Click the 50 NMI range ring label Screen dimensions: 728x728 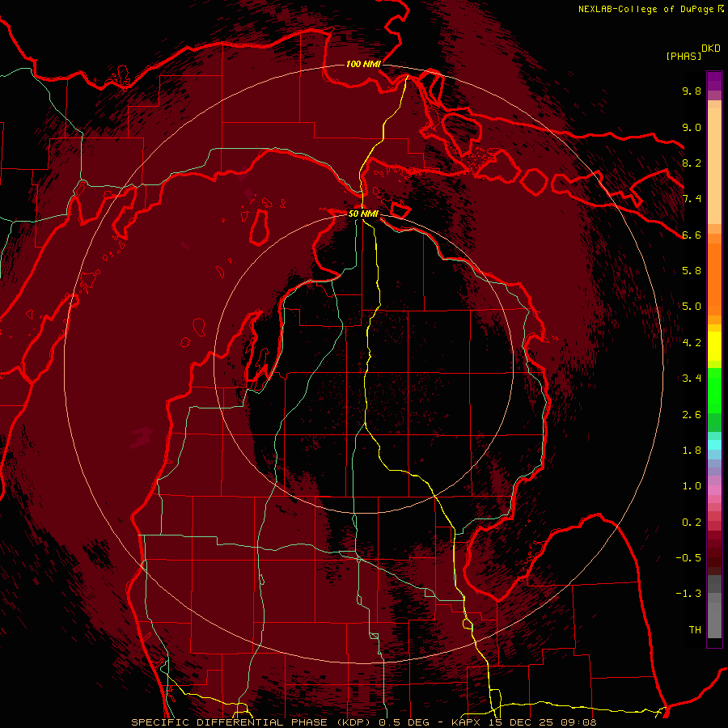click(363, 214)
